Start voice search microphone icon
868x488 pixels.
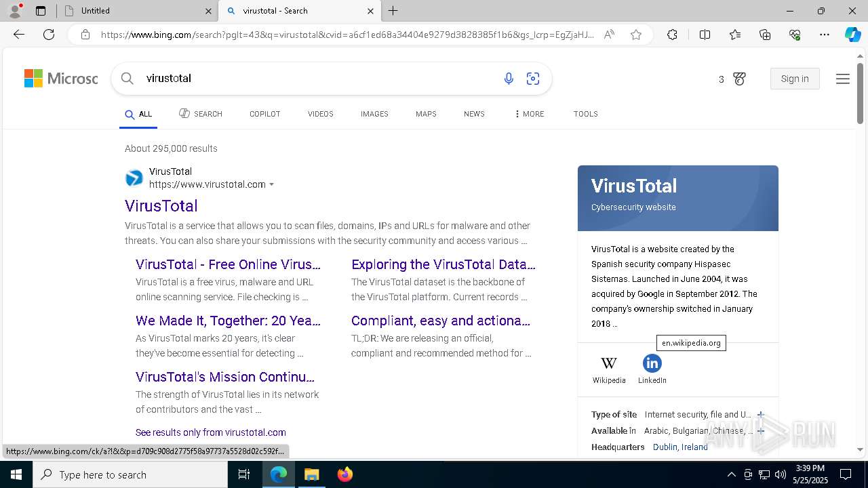pyautogui.click(x=509, y=79)
